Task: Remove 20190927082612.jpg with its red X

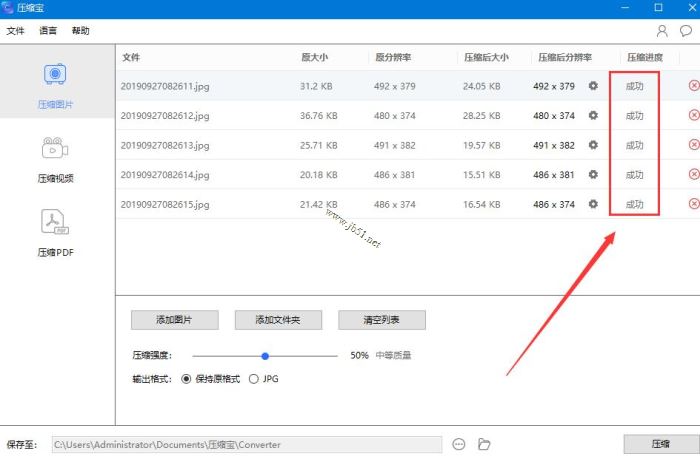Action: coord(694,115)
